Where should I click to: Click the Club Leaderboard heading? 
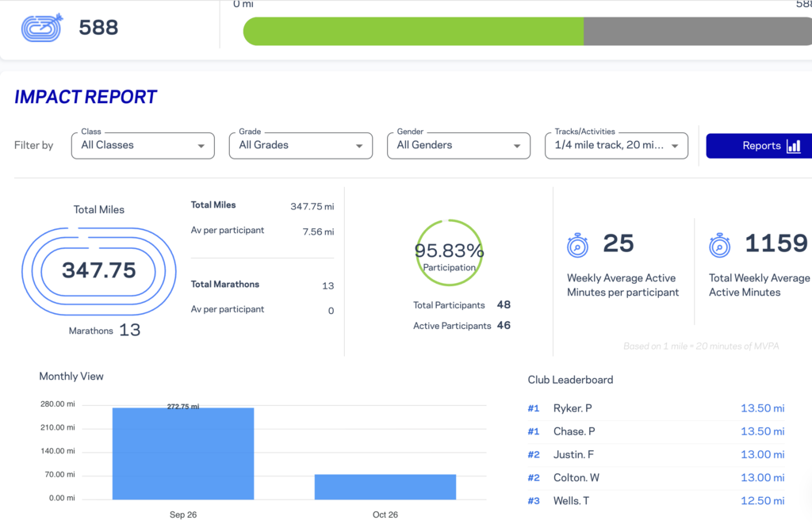(570, 380)
